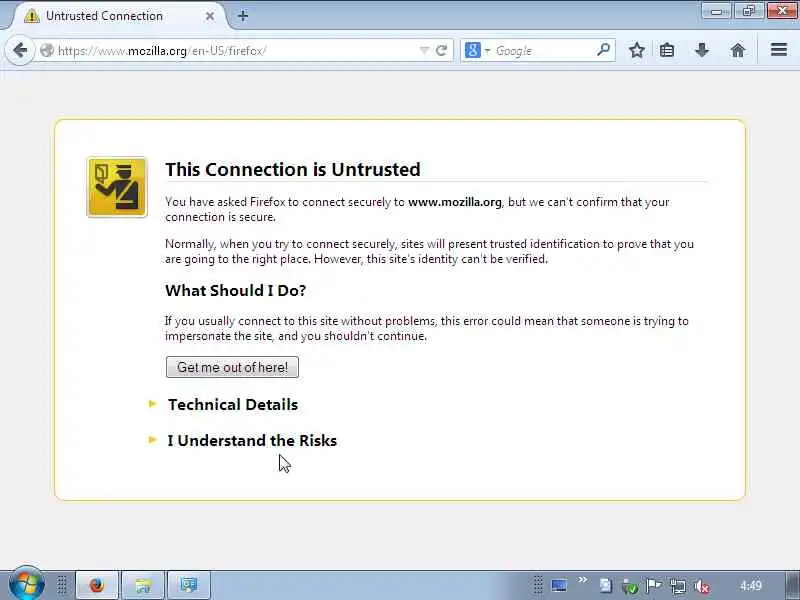Click Firefox icon in taskbar

(x=97, y=585)
